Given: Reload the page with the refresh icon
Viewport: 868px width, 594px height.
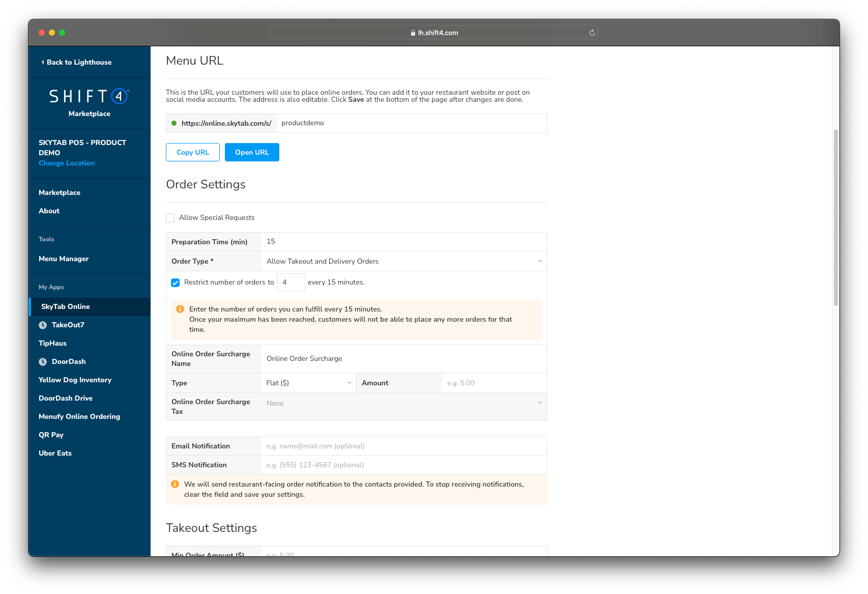Looking at the screenshot, I should (x=592, y=33).
